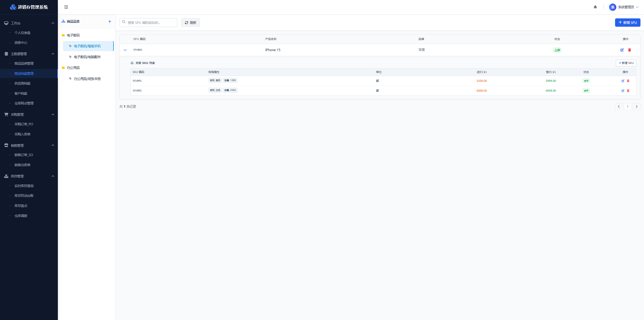
Task: Click SKU001 启用 status tag
Action: [x=586, y=81]
